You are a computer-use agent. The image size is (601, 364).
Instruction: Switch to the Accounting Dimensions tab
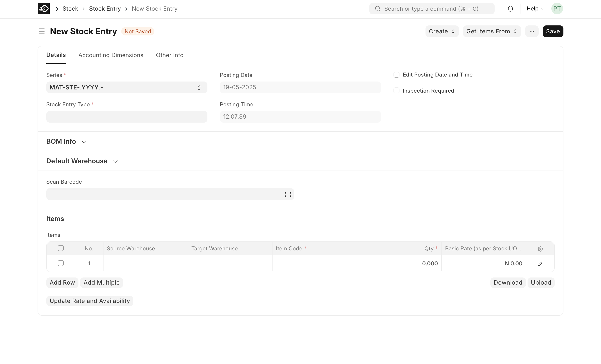pyautogui.click(x=111, y=55)
